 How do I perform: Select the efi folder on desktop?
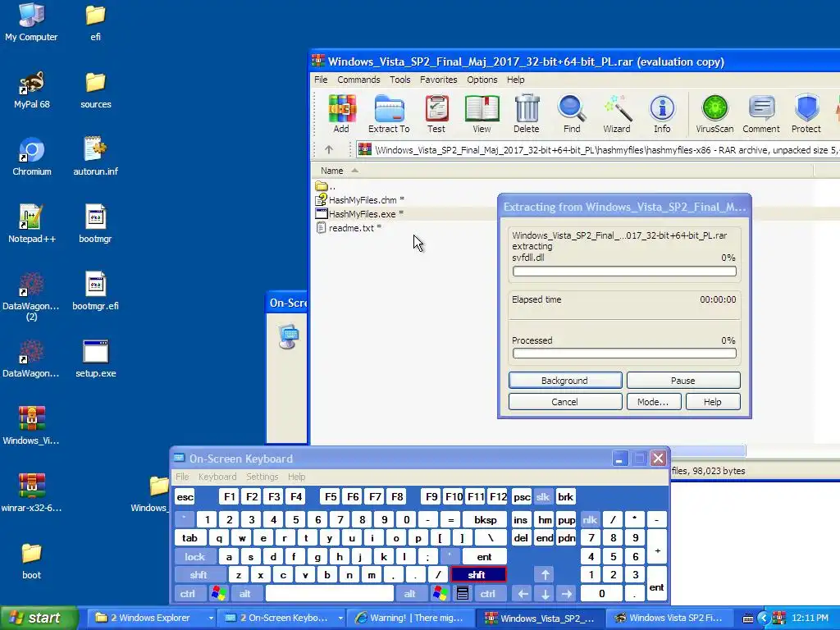(95, 22)
